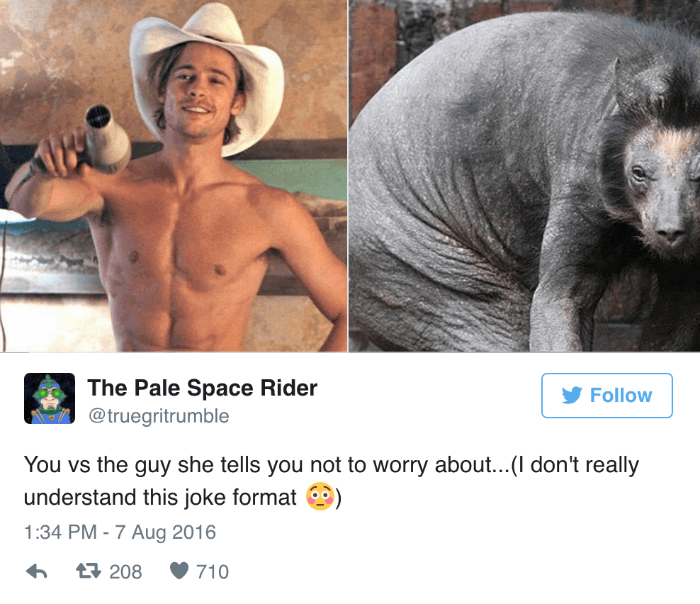The image size is (700, 604).
Task: Click the Twitter bird icon in Follow button
Action: click(572, 396)
